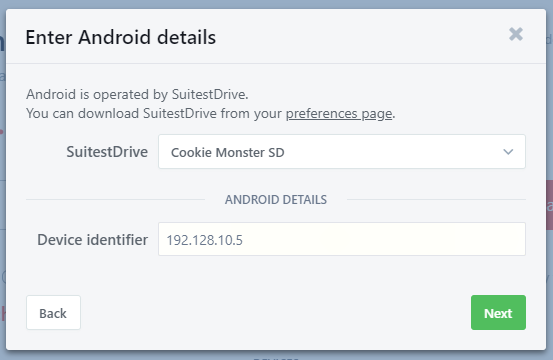Close the Enter Android details dialog
This screenshot has height=360, width=553.
pos(516,34)
